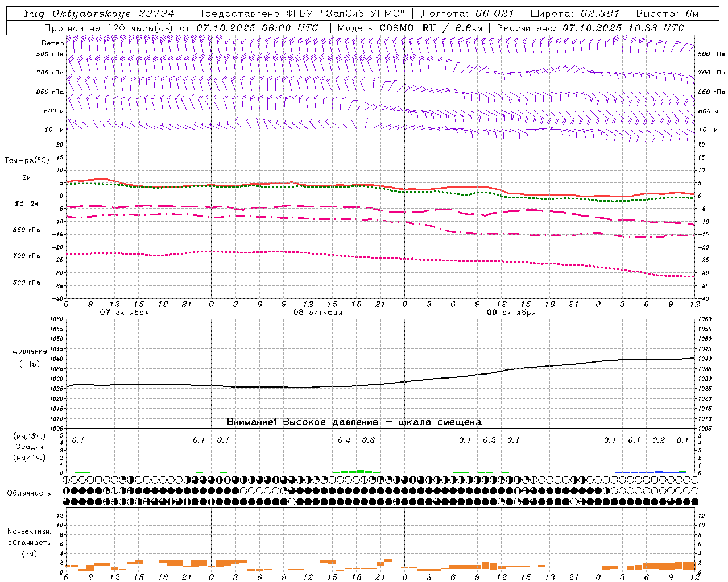Click the 0.4 precipitation value

point(344,440)
